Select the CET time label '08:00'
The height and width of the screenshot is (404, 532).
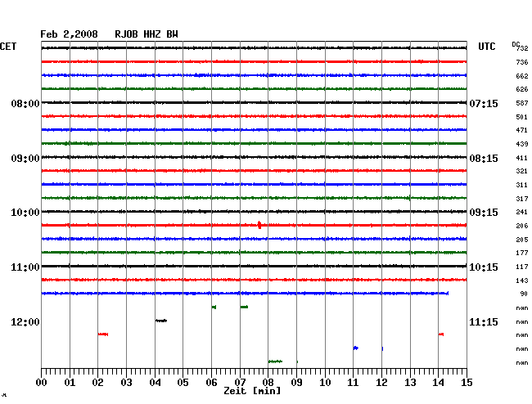[x=25, y=103]
